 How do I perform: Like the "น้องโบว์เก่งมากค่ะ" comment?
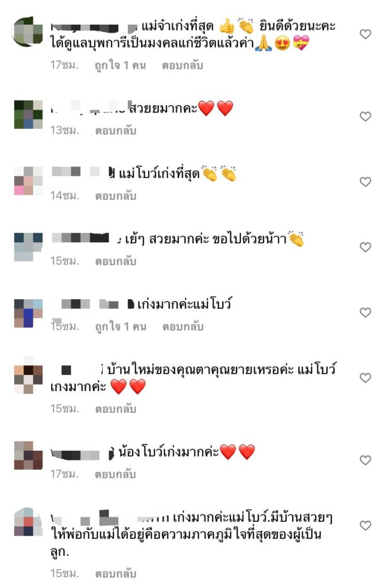click(x=365, y=460)
